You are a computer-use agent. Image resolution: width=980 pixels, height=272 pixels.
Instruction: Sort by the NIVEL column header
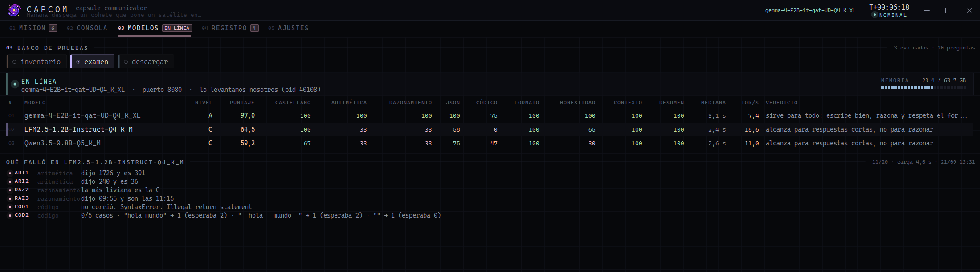[204, 103]
